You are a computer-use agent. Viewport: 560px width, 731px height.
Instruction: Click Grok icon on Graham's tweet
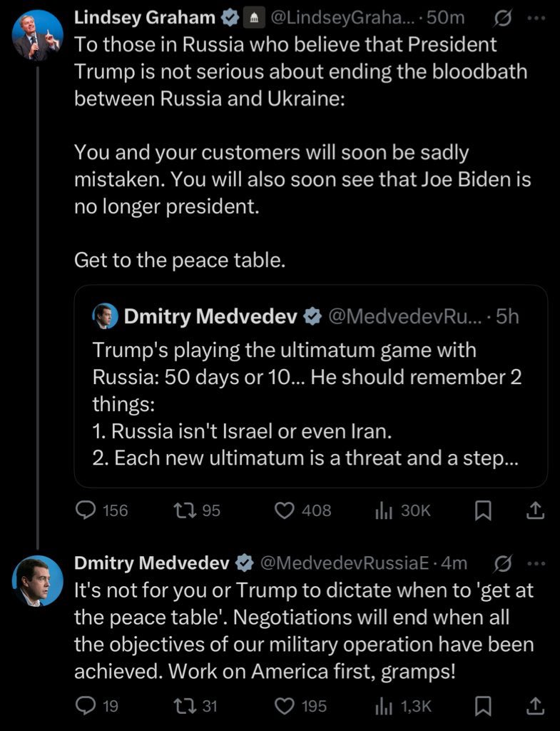[x=504, y=18]
